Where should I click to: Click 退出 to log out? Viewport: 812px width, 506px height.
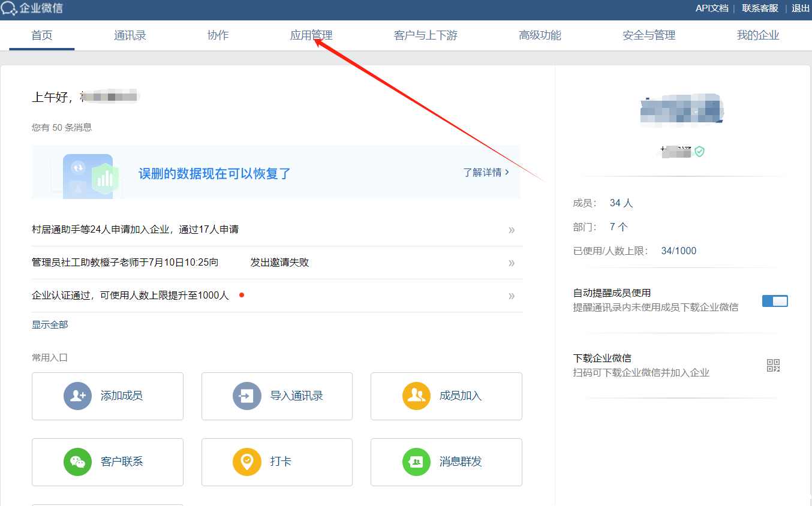click(800, 8)
